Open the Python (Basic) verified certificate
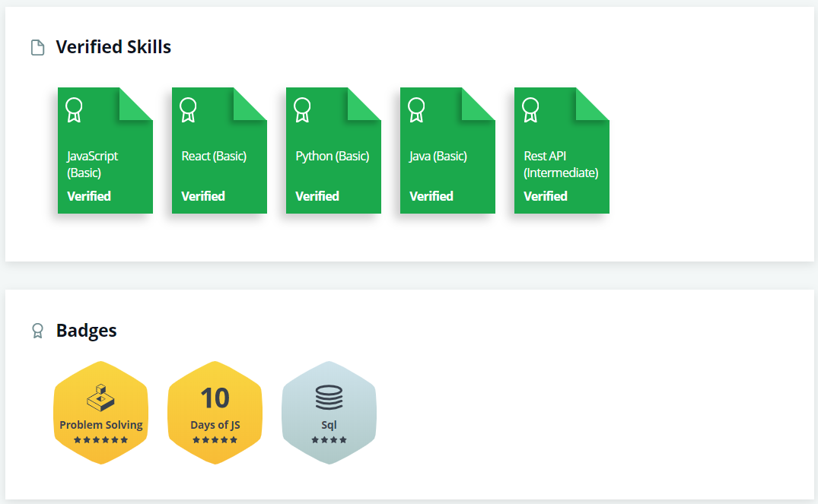 333,151
